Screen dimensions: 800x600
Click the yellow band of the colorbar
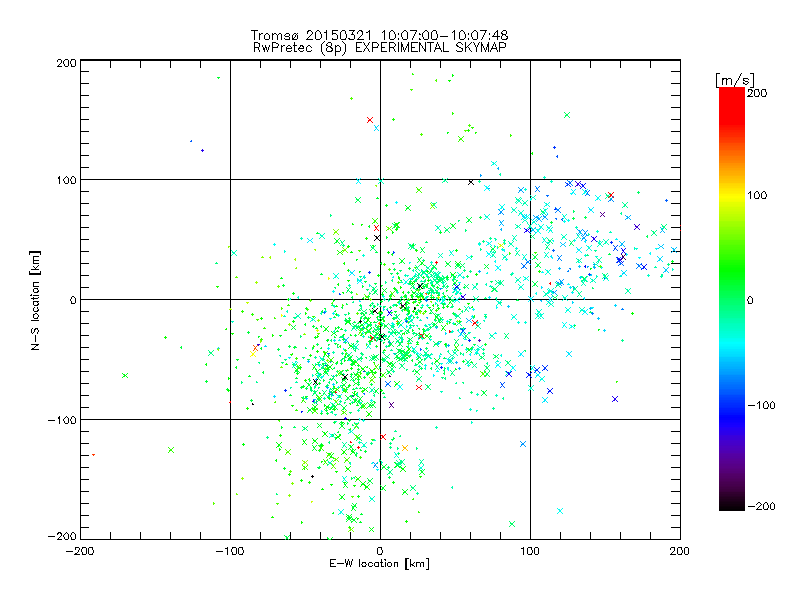[x=732, y=196]
